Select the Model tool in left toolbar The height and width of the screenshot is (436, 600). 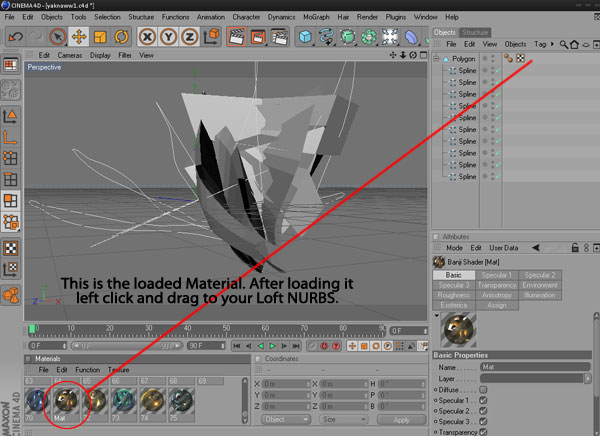(10, 116)
